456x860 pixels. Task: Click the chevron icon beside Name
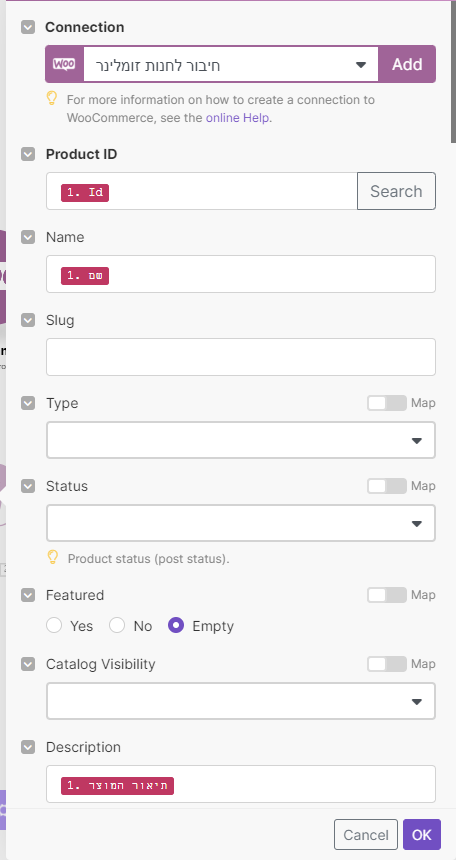[x=28, y=237]
